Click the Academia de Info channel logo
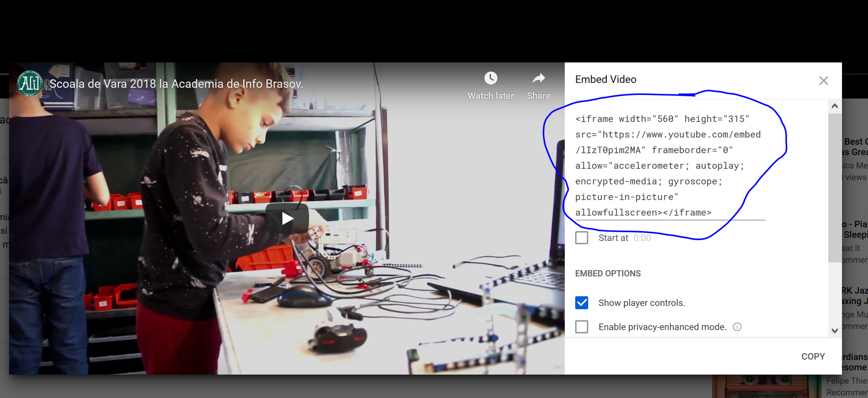The image size is (868, 398). (30, 83)
